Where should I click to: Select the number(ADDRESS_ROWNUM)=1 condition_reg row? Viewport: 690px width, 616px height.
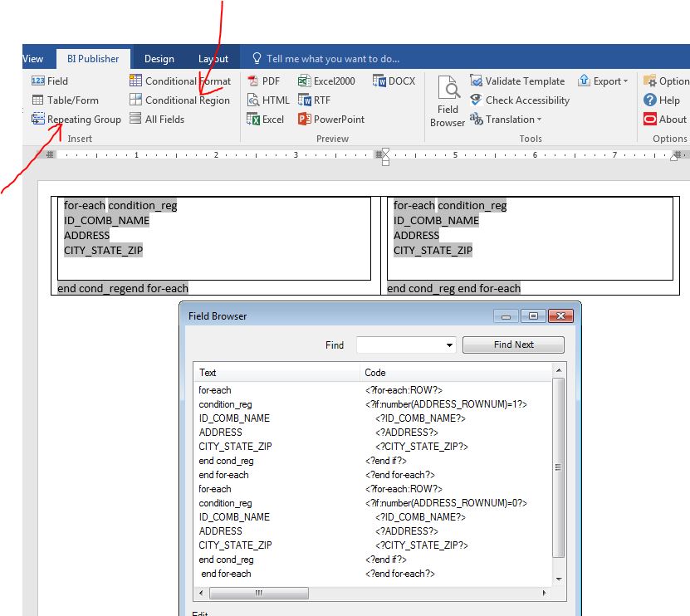point(372,404)
